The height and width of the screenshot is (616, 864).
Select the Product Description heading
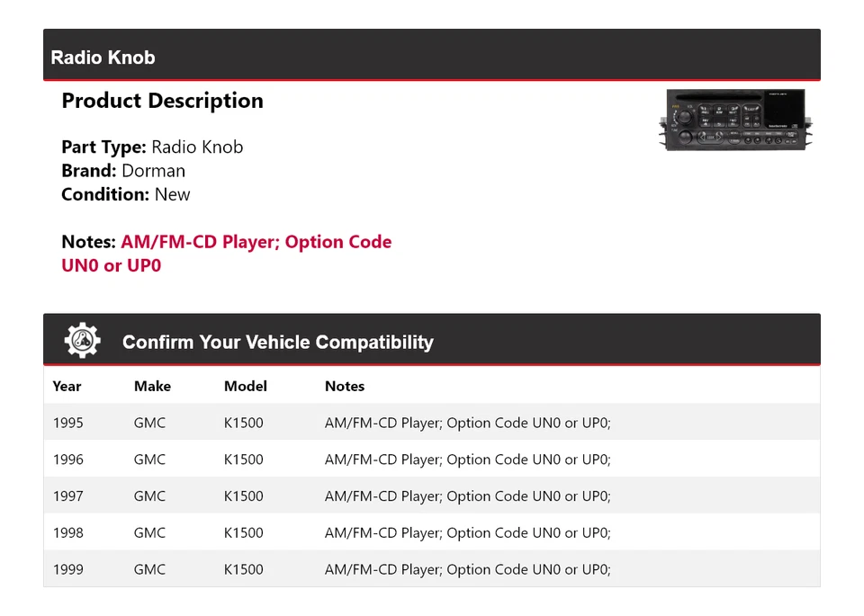[162, 101]
